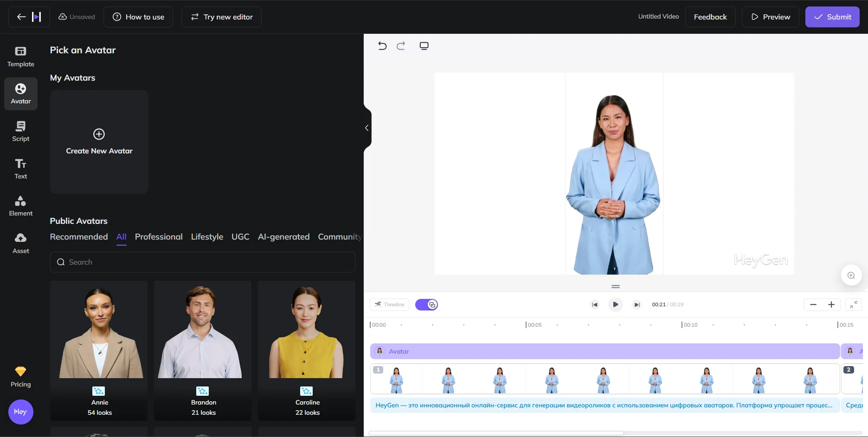Click the Timeline view button

390,304
